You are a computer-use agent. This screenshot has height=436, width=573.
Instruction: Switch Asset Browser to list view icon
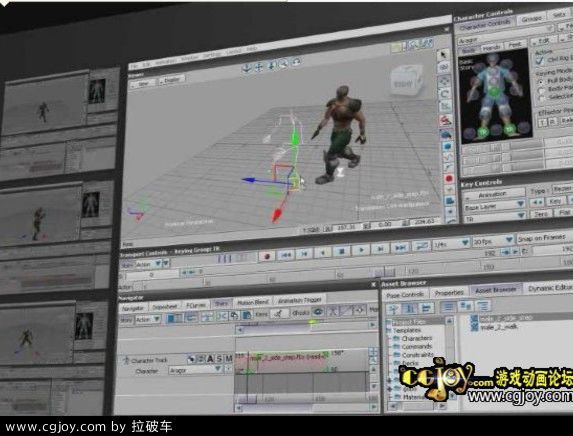click(448, 307)
